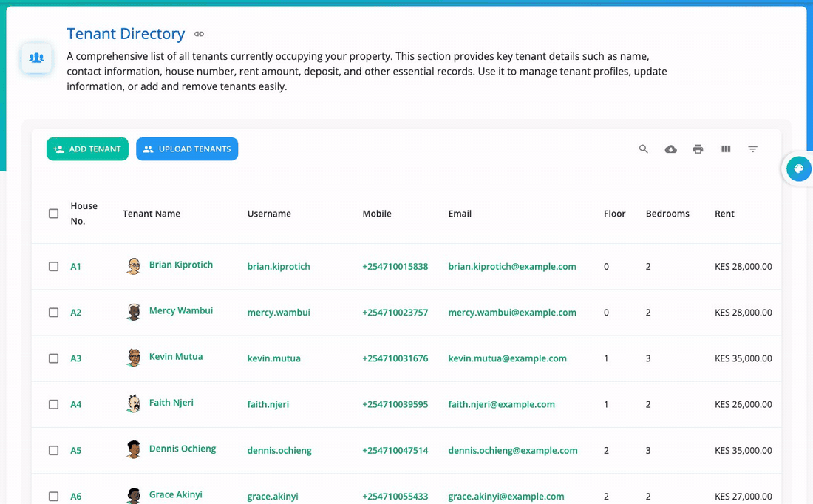Tick the checkbox for house A3

coord(53,358)
